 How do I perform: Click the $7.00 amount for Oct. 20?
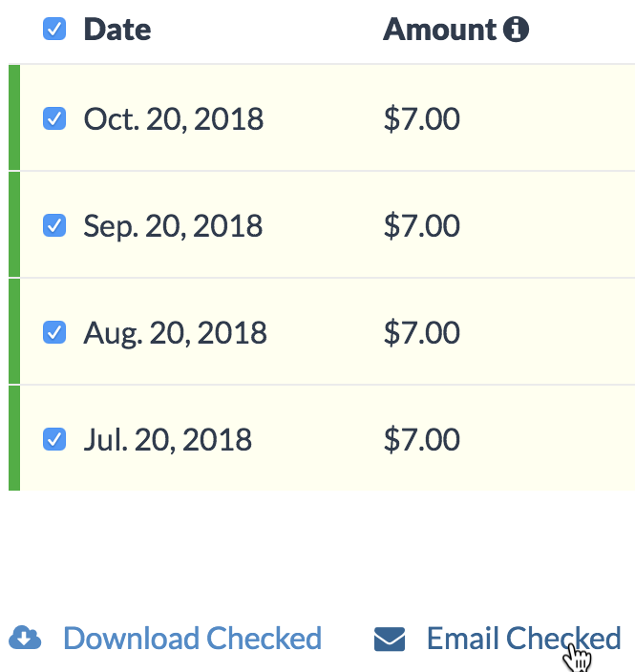pos(421,119)
